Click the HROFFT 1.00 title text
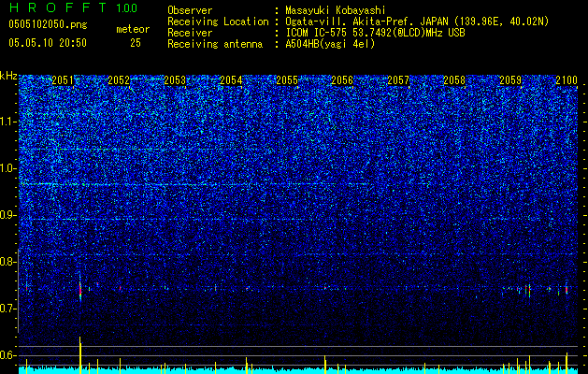This screenshot has height=374, width=588. pyautogui.click(x=73, y=7)
